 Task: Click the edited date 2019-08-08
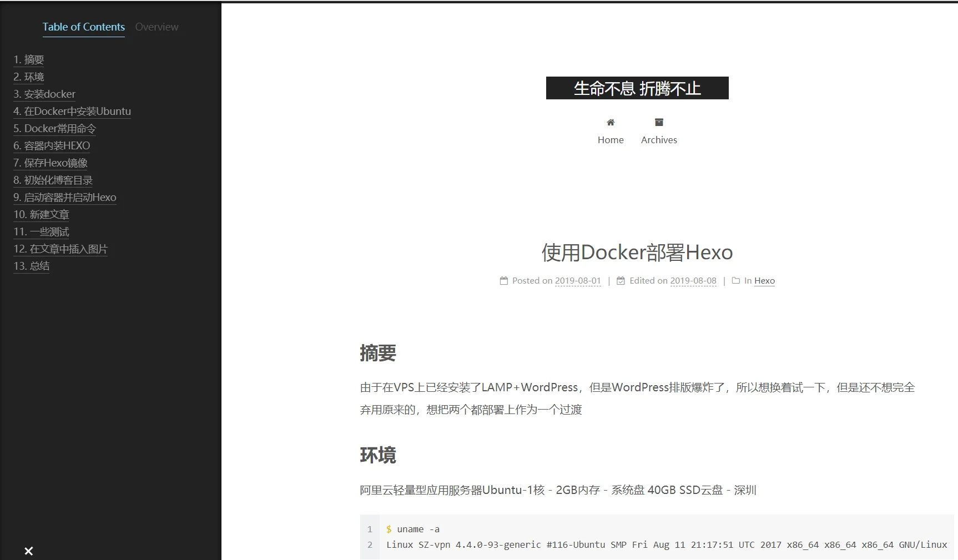693,281
